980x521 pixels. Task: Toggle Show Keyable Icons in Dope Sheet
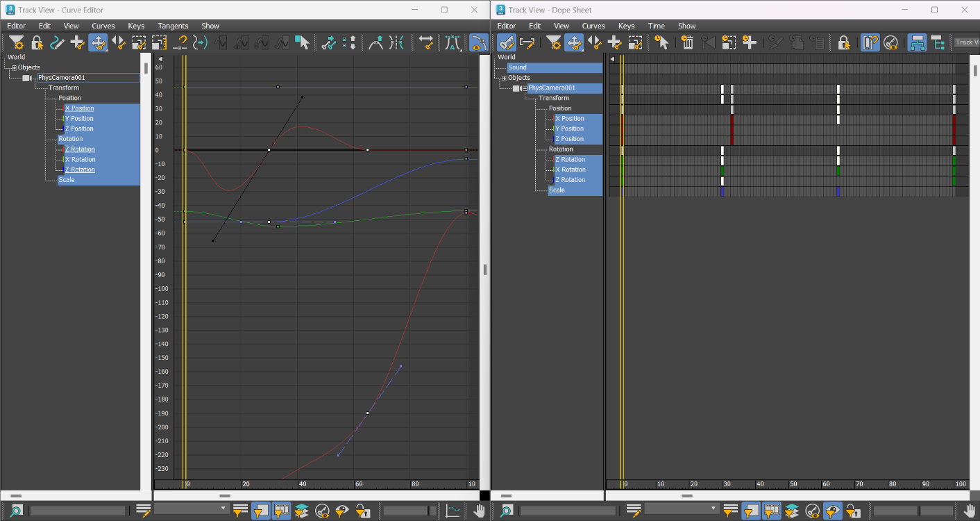[891, 42]
